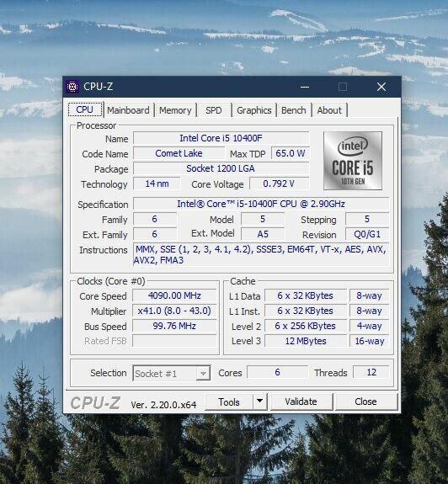Click the Instructions field listing MMX, SSE
Image resolution: width=448 pixels, height=484 pixels.
pyautogui.click(x=261, y=255)
